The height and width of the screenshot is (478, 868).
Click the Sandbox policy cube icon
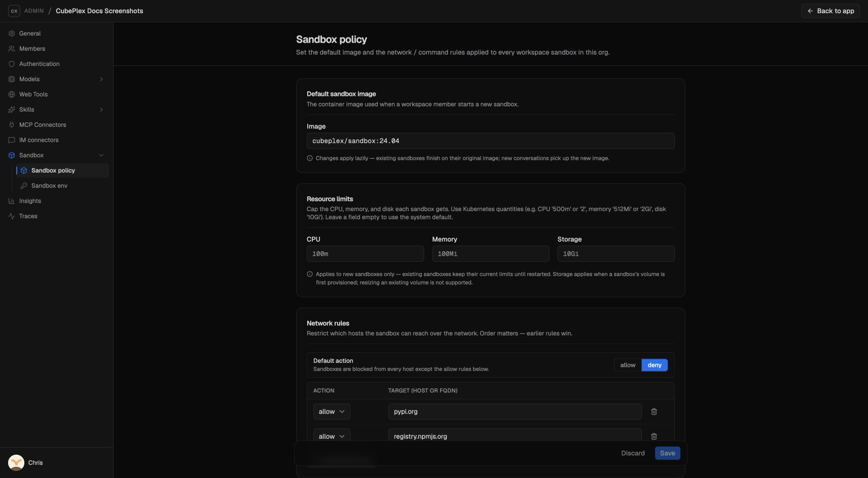click(24, 170)
